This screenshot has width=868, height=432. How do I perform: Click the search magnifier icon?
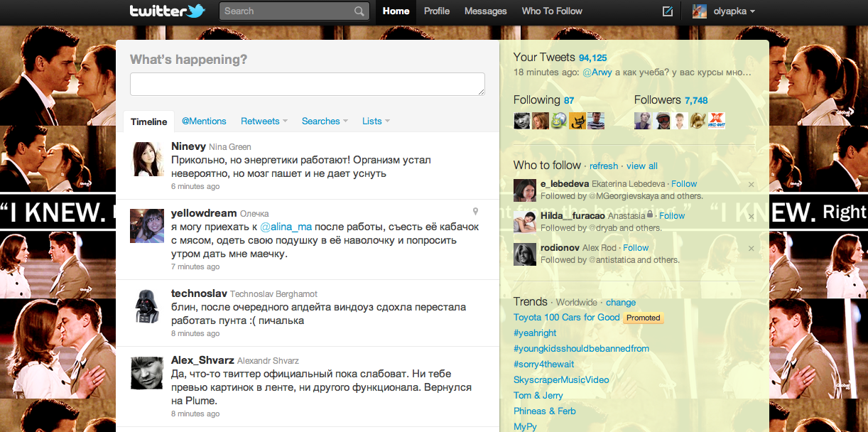pos(359,11)
